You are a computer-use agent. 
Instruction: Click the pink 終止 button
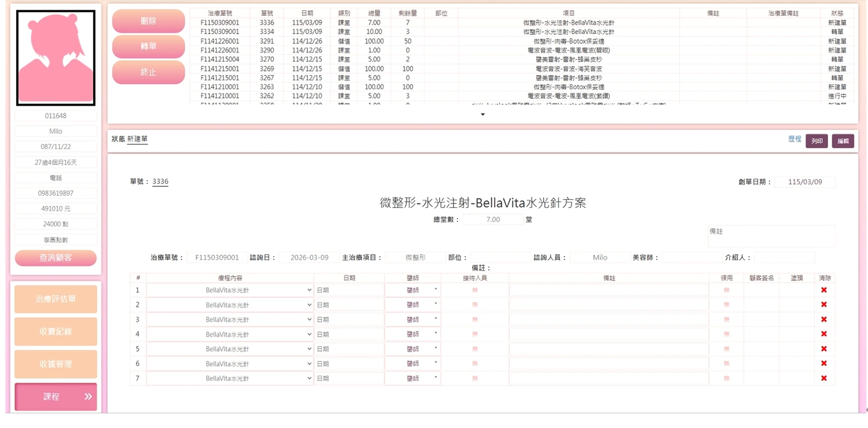pos(149,72)
